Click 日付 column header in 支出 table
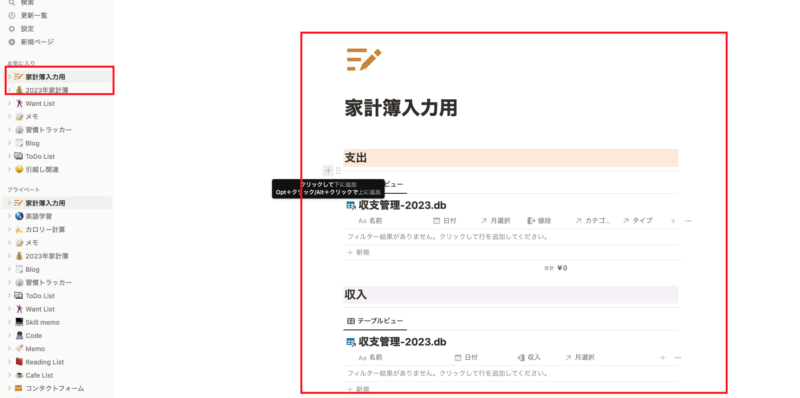The height and width of the screenshot is (398, 800). click(444, 221)
